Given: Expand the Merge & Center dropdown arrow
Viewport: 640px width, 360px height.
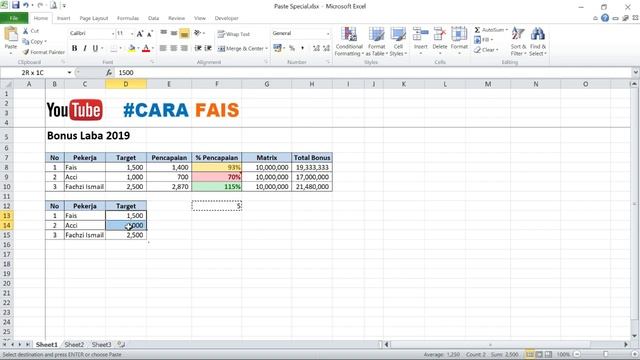Looking at the screenshot, I should tap(267, 49).
